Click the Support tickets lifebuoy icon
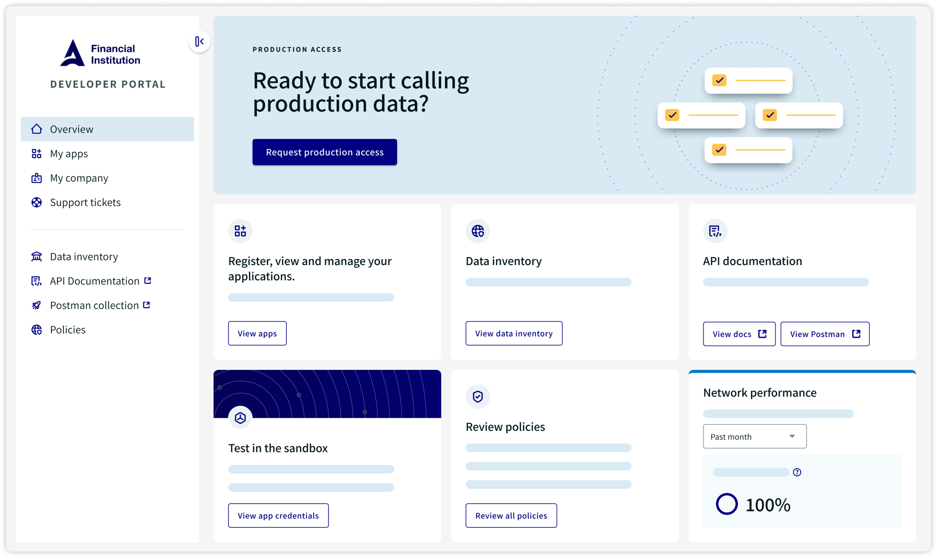Viewport: 937px width, 560px height. pos(37,202)
